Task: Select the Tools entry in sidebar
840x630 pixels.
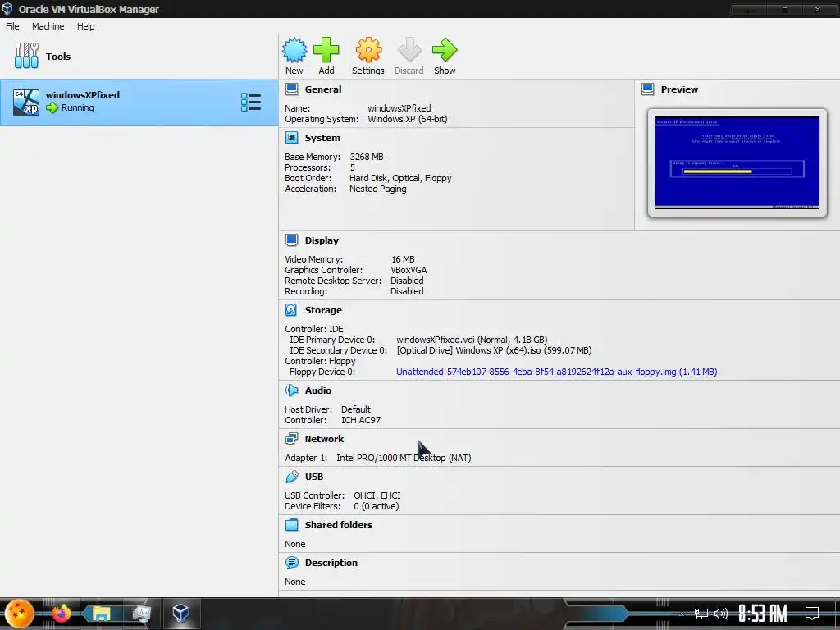Action: (x=139, y=57)
